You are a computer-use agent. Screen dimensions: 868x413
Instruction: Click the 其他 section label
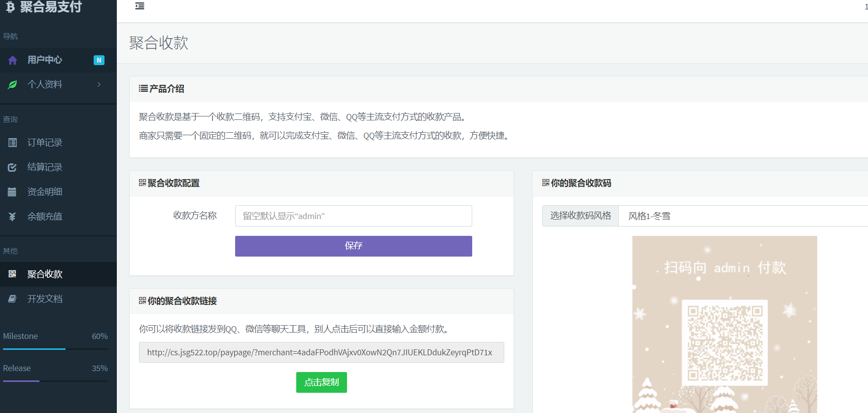tap(10, 251)
